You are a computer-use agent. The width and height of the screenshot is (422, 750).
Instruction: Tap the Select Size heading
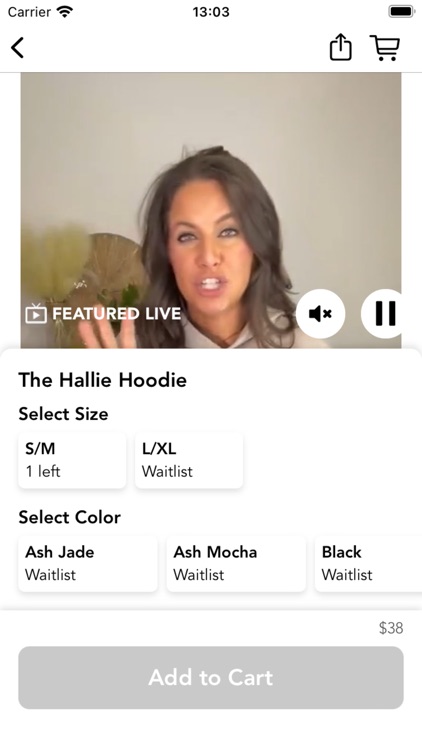(64, 414)
